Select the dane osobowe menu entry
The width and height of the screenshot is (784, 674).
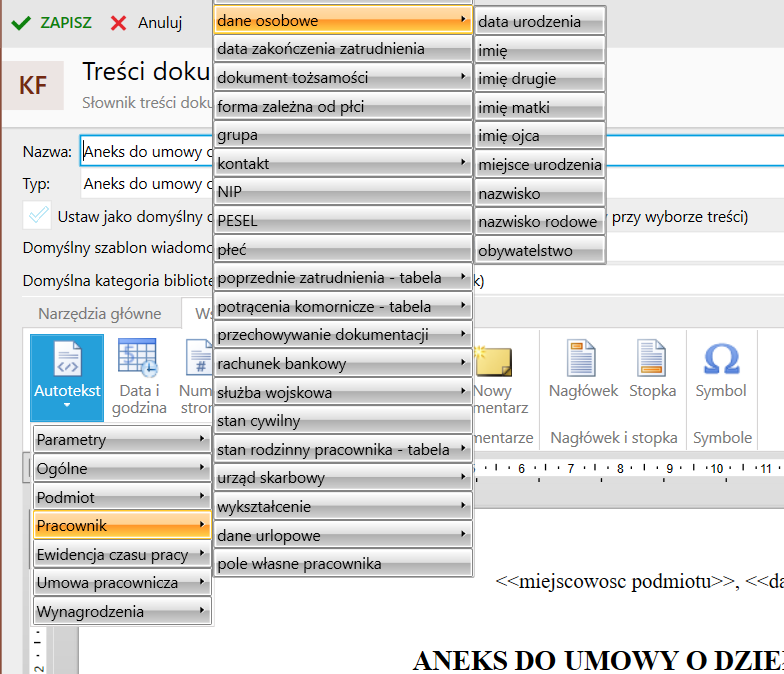[x=343, y=20]
